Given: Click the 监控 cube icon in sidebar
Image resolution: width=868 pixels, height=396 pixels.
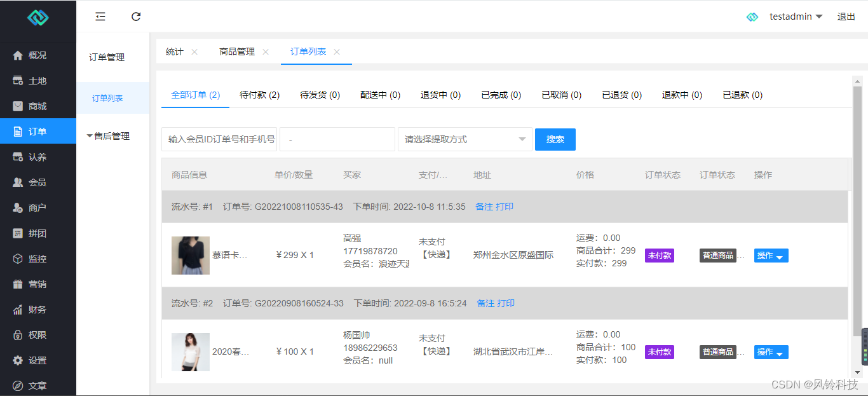Looking at the screenshot, I should click(18, 259).
